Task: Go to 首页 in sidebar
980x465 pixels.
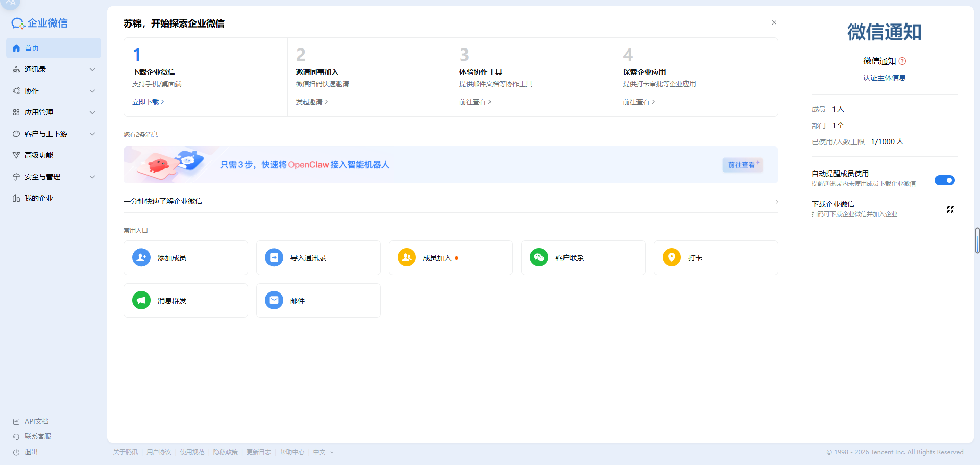Action: pyautogui.click(x=54, y=48)
